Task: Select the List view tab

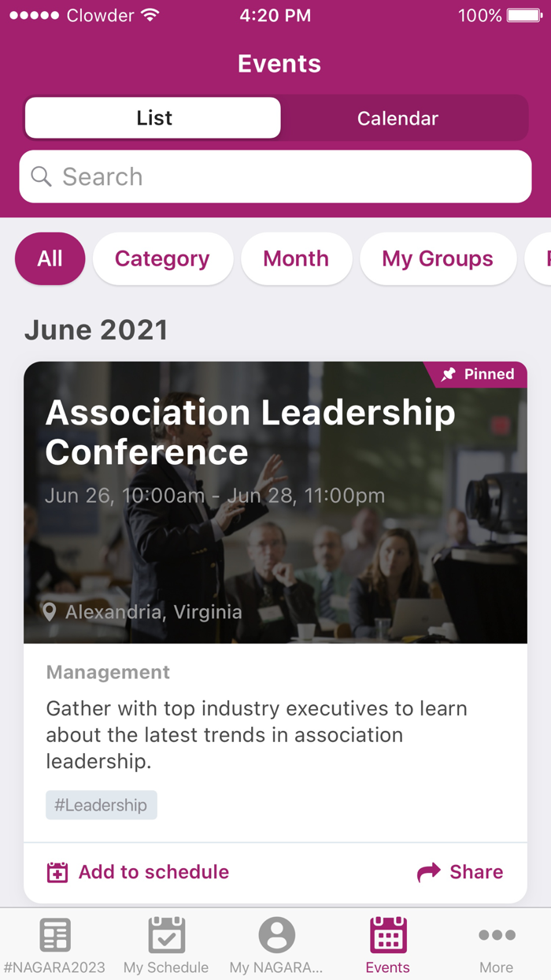Action: (x=152, y=117)
